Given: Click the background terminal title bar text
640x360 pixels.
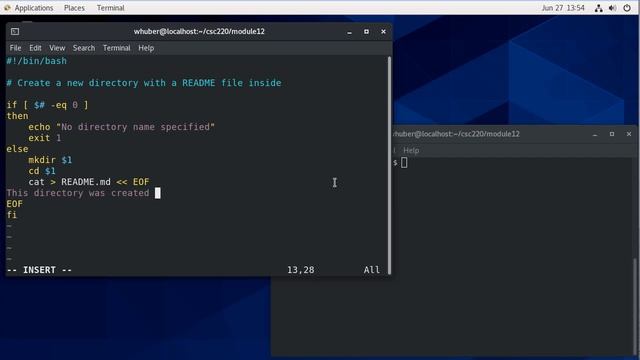Looking at the screenshot, I should [456, 134].
